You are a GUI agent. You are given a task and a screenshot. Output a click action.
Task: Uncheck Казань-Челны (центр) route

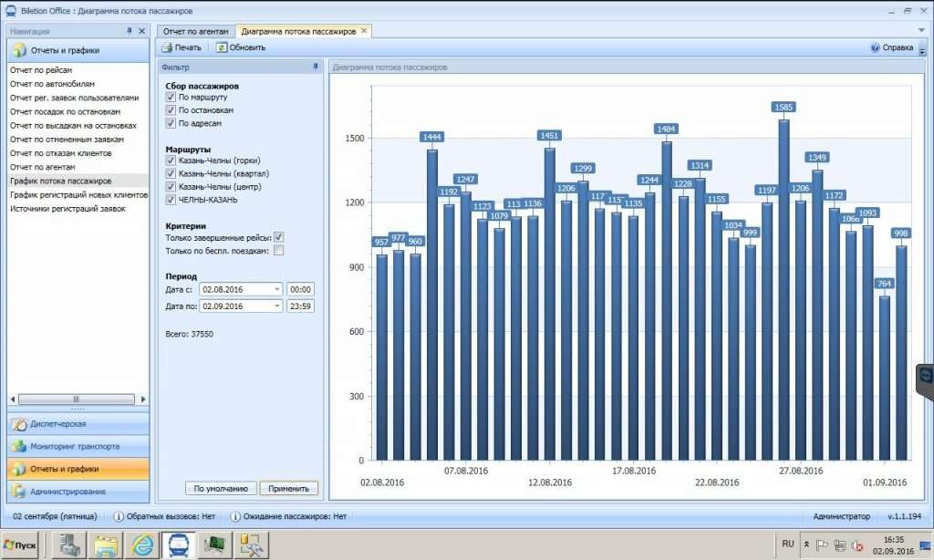coord(171,186)
